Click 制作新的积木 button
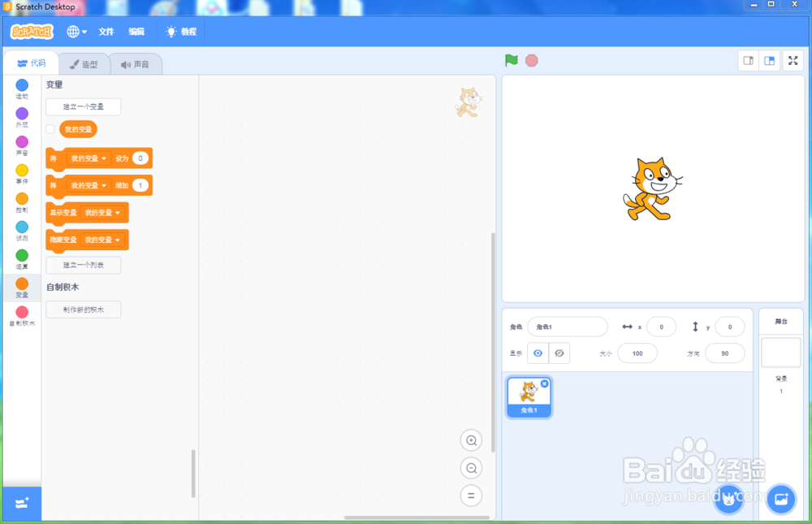The image size is (812, 524). [84, 310]
